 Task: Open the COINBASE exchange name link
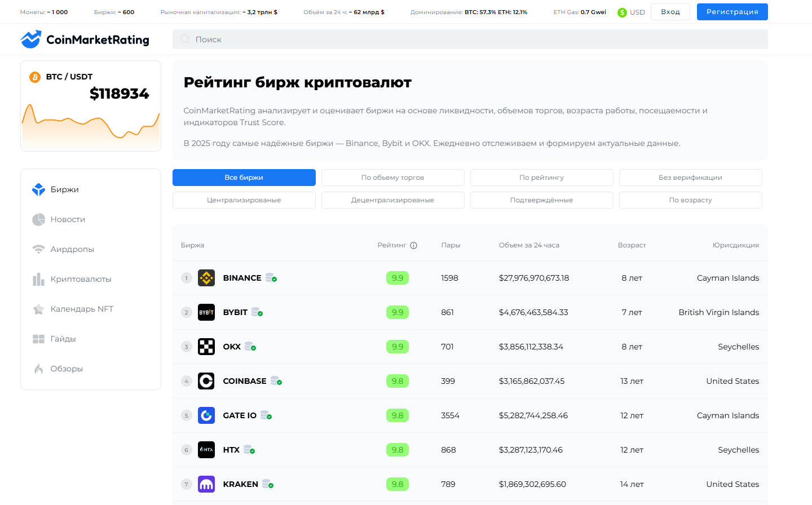pos(245,381)
